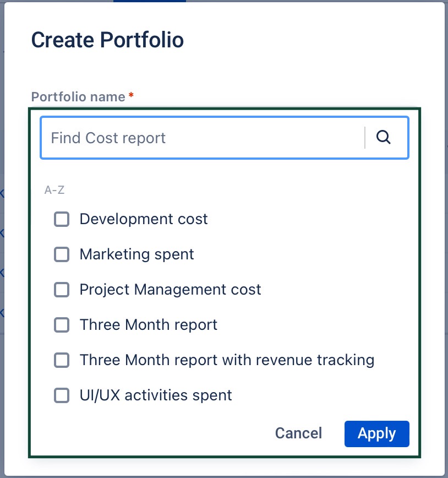Click the Create Portfolio dialog title

(x=107, y=40)
